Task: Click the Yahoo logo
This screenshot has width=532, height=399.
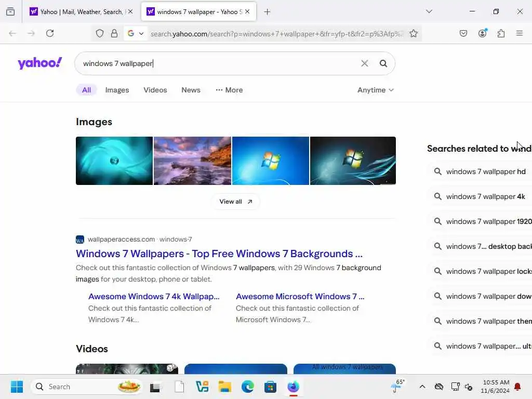Action: click(39, 63)
